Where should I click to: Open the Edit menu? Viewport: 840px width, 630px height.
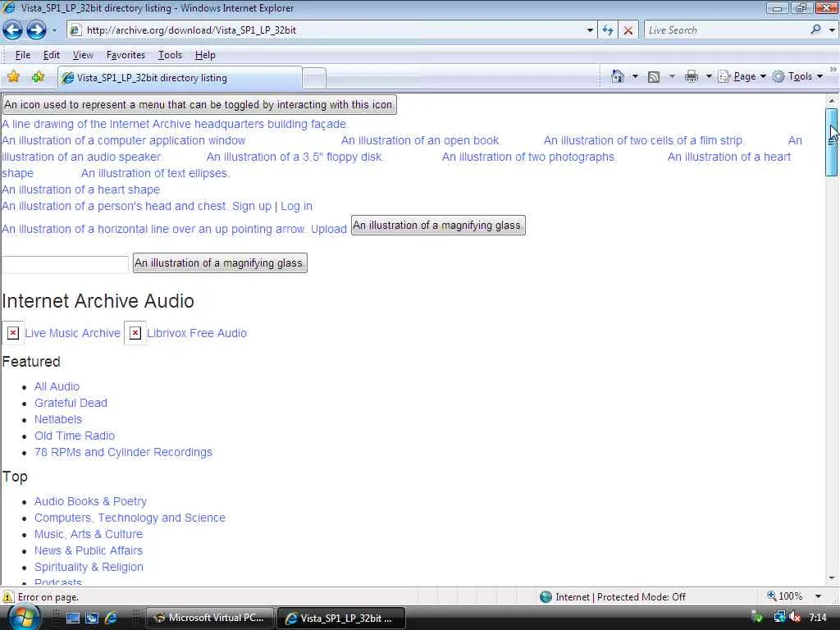pyautogui.click(x=52, y=55)
